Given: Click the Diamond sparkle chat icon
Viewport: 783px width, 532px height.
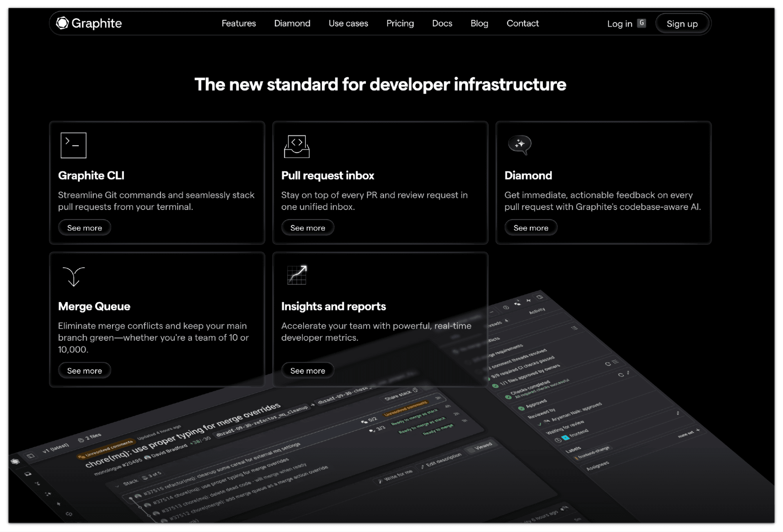Looking at the screenshot, I should click(x=519, y=145).
